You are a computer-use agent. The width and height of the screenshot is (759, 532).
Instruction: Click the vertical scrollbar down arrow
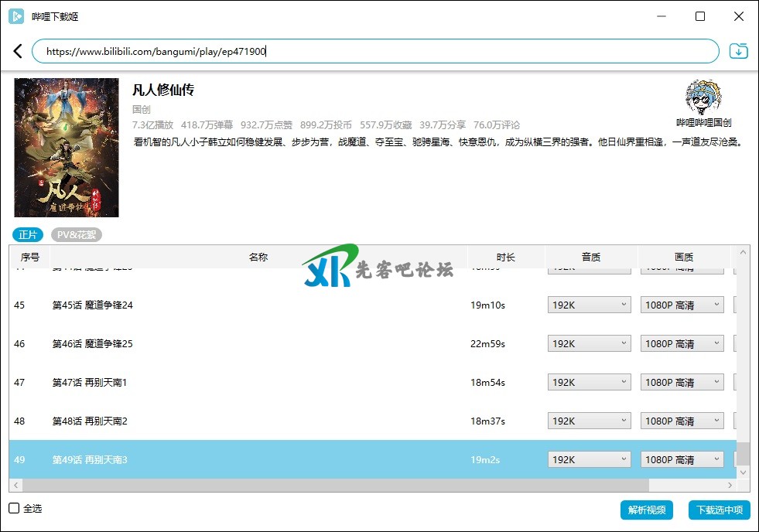pos(743,472)
